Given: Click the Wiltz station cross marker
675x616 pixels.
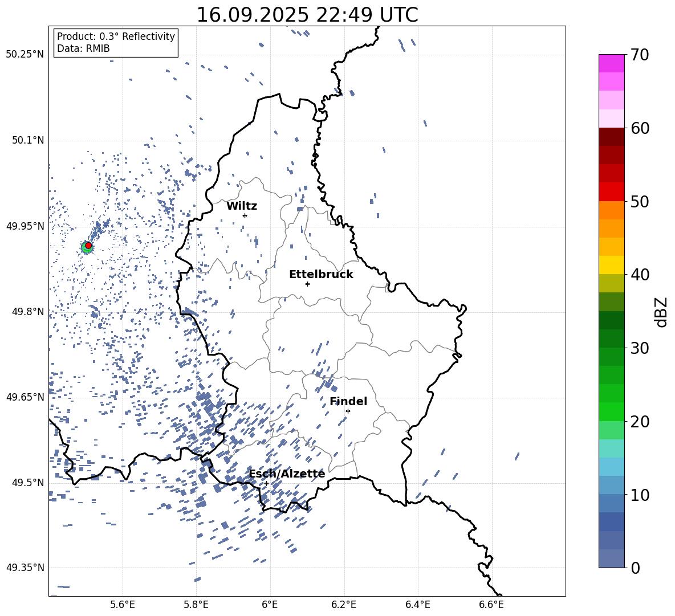Looking at the screenshot, I should pos(245,215).
